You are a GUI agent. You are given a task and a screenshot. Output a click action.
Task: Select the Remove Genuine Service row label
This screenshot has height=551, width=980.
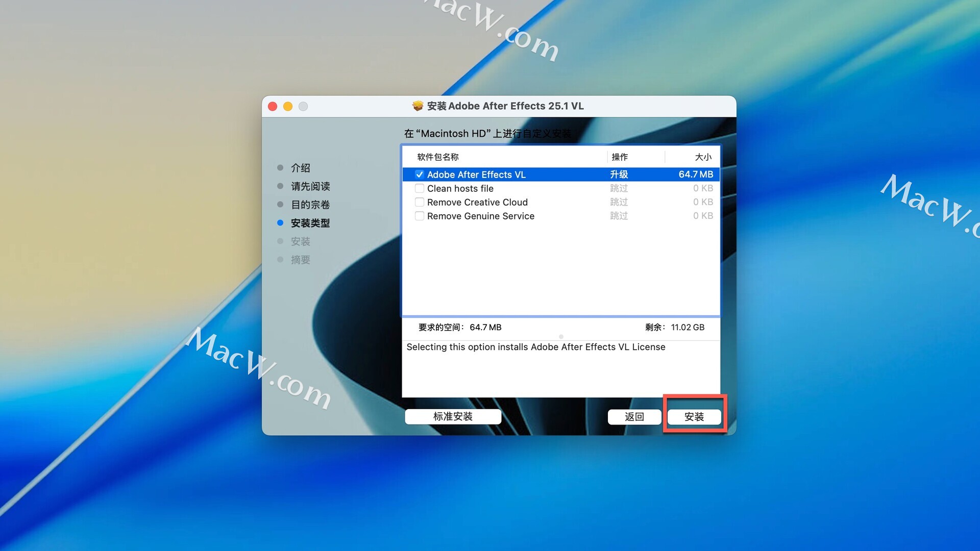(481, 216)
